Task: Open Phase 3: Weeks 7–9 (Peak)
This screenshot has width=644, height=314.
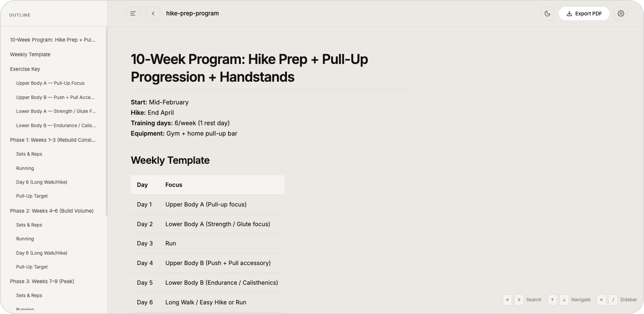Action: 42,281
